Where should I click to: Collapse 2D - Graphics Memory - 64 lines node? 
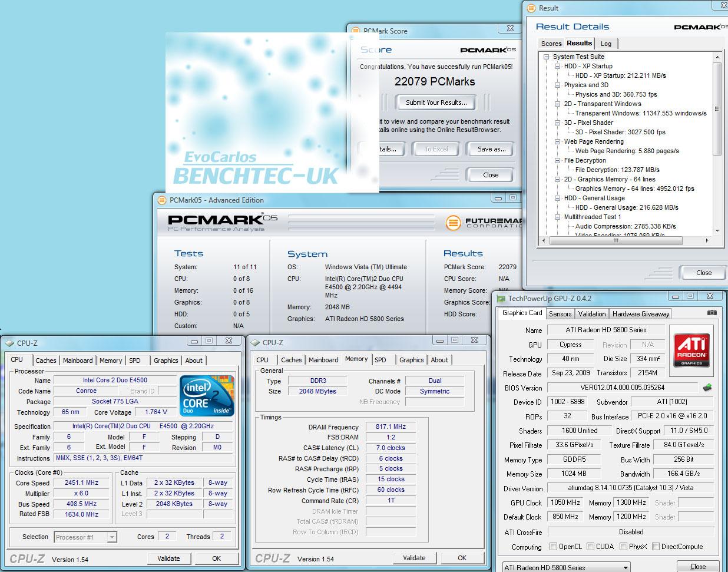click(x=558, y=180)
